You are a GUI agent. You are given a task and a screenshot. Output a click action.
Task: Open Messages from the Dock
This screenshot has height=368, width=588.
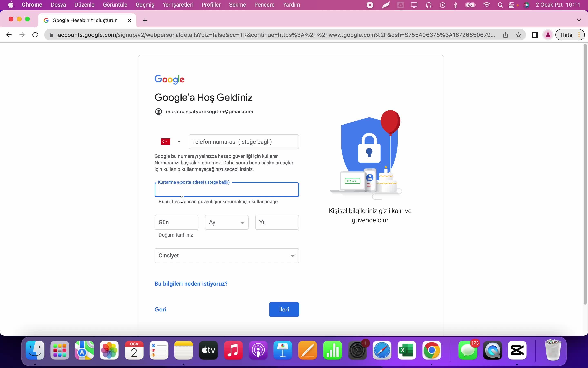[x=468, y=350]
